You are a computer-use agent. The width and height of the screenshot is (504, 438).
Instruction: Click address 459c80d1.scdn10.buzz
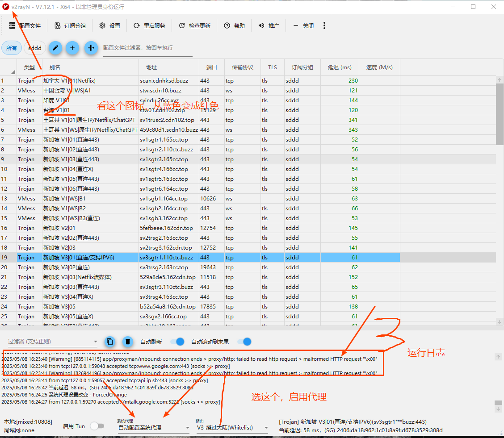pos(169,130)
